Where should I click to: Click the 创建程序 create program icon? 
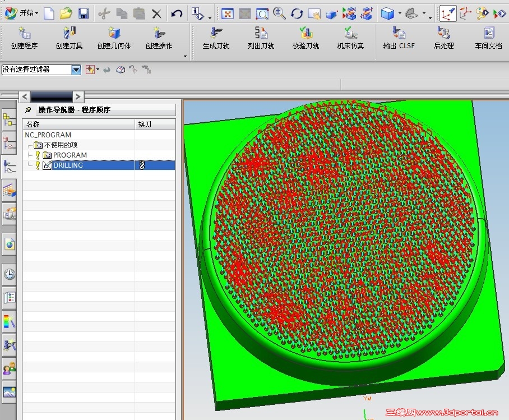pos(24,38)
